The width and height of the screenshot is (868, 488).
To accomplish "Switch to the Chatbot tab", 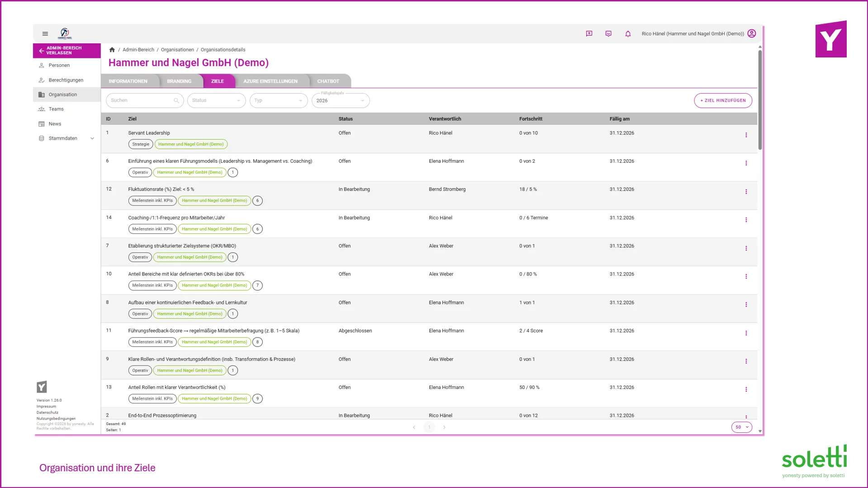I will point(328,81).
